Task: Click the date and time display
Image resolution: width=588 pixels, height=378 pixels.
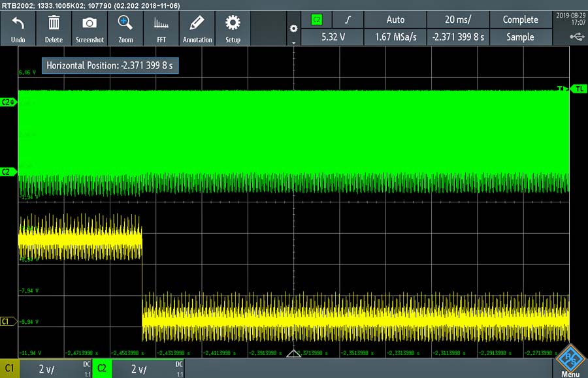Action: tap(571, 19)
